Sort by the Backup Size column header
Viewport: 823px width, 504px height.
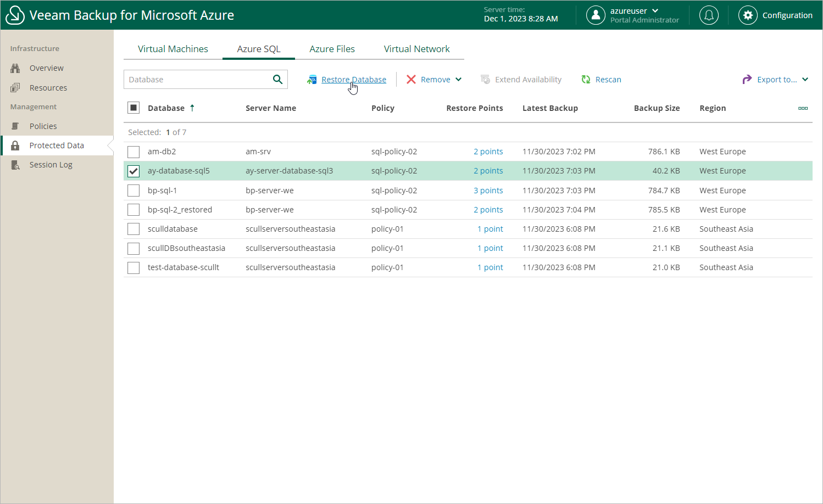(657, 108)
